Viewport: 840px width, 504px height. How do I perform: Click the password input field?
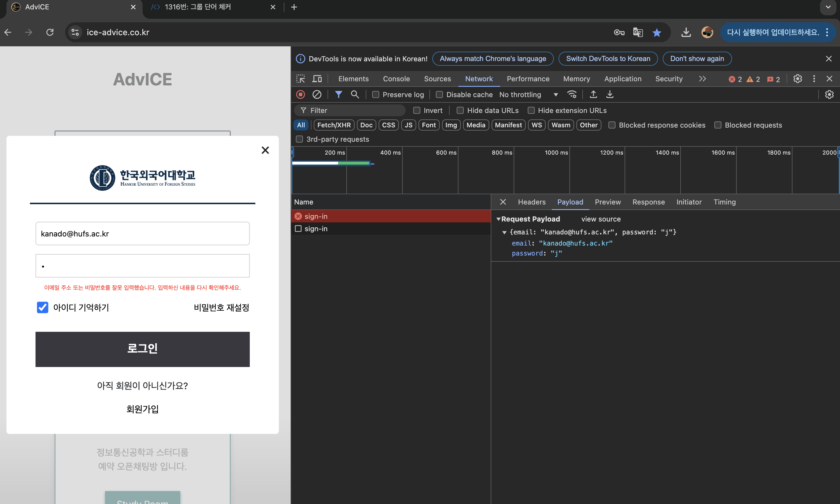[142, 266]
